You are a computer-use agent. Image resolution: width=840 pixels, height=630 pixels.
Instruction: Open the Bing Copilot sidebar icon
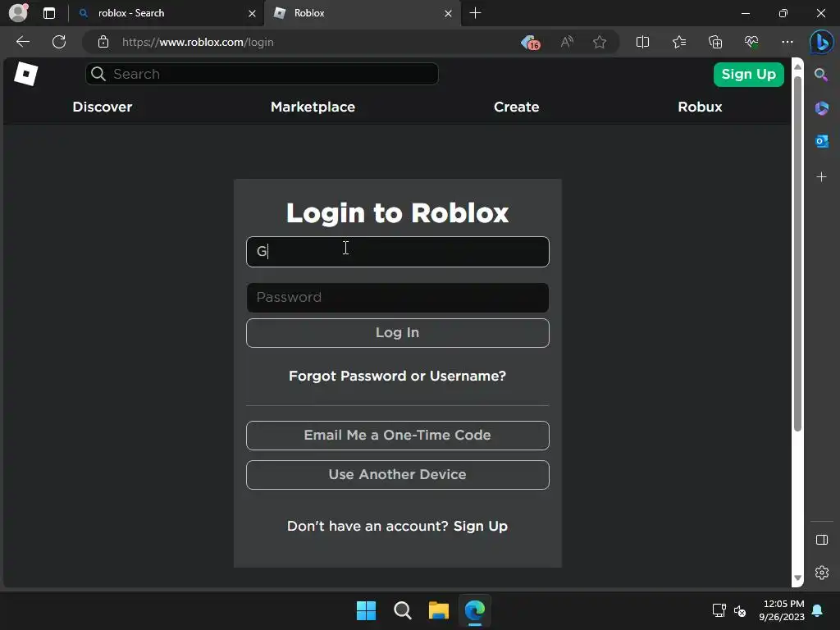coord(822,42)
